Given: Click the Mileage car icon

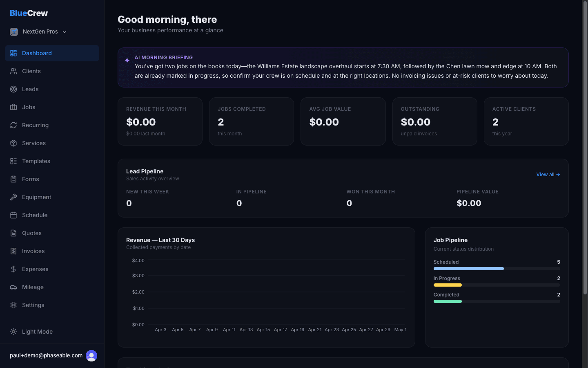Looking at the screenshot, I should (x=13, y=287).
